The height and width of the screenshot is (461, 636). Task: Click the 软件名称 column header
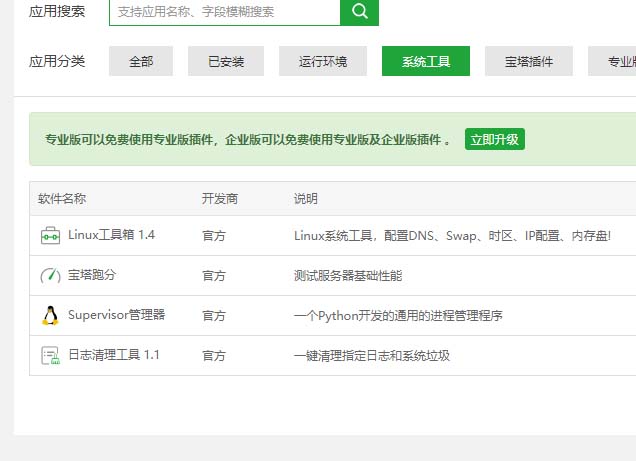[x=62, y=199]
